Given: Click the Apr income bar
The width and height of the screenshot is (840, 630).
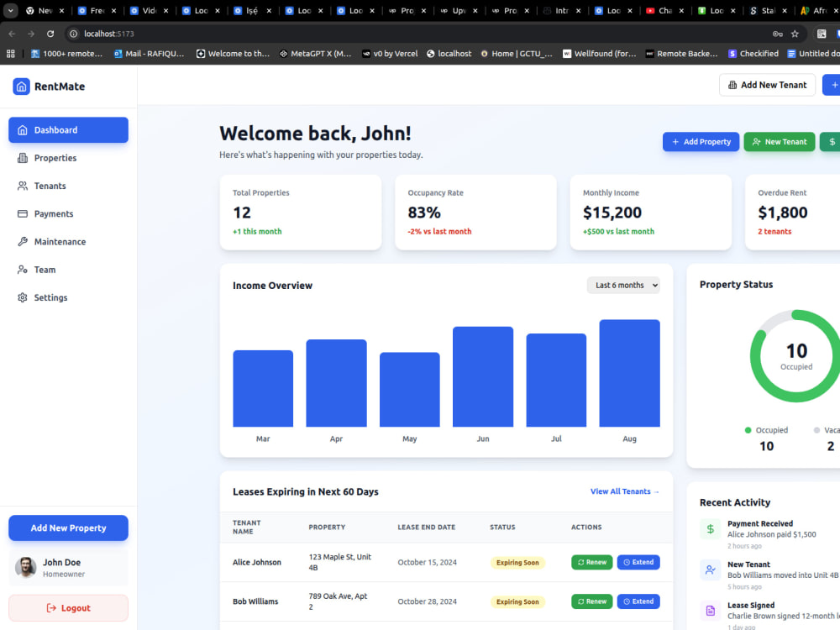Looking at the screenshot, I should (337, 383).
